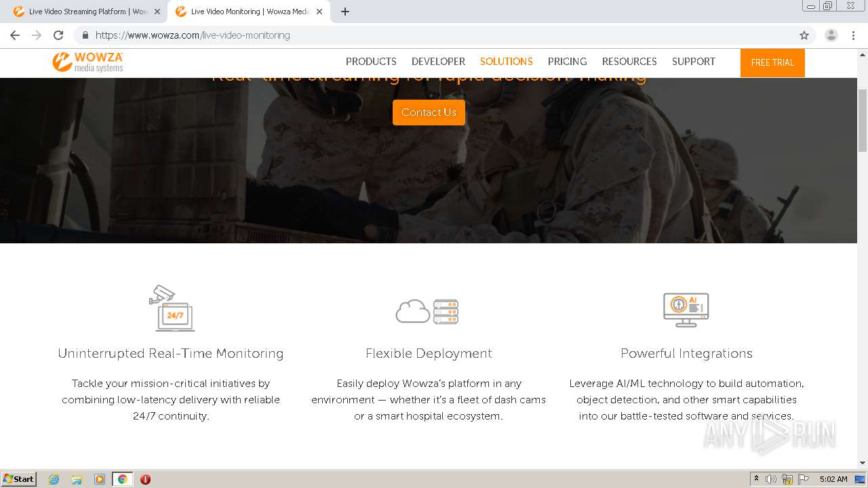Image resolution: width=868 pixels, height=488 pixels.
Task: Launch Internet Explorer from taskbar
Action: pos(54,479)
